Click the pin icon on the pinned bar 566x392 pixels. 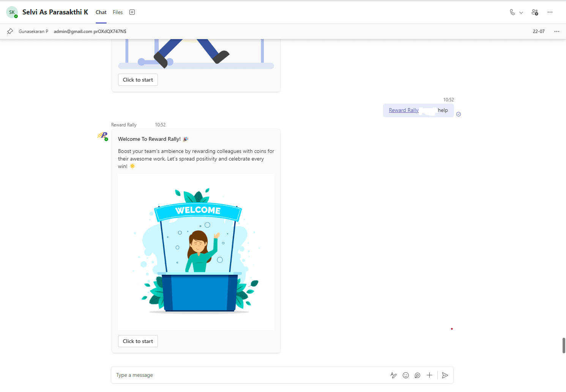coord(10,31)
